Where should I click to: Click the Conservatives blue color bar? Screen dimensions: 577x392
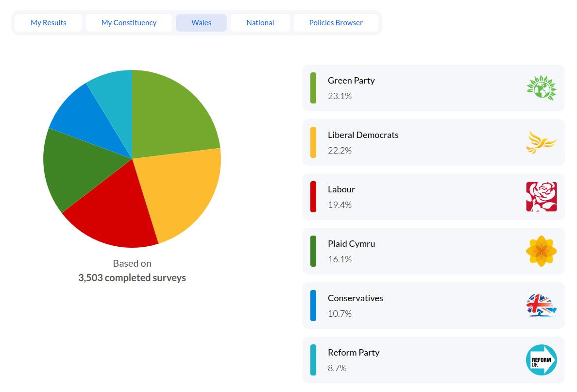(x=313, y=306)
